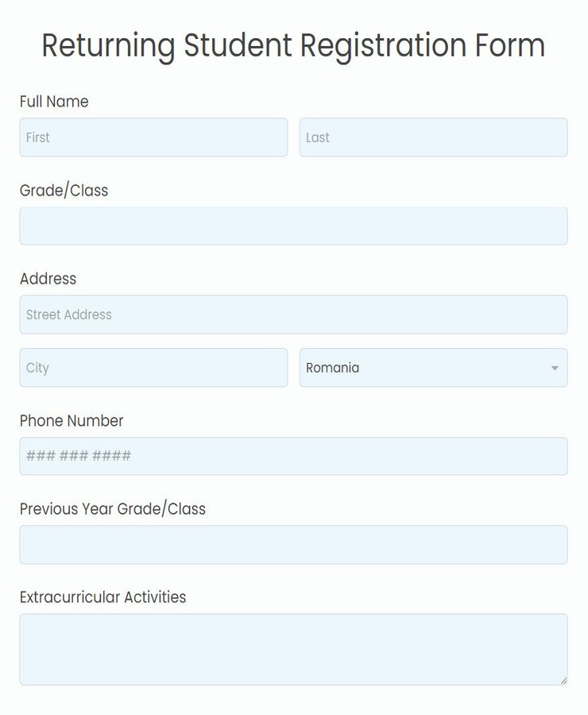This screenshot has width=588, height=715.
Task: Click the Street Address field
Action: (x=293, y=315)
